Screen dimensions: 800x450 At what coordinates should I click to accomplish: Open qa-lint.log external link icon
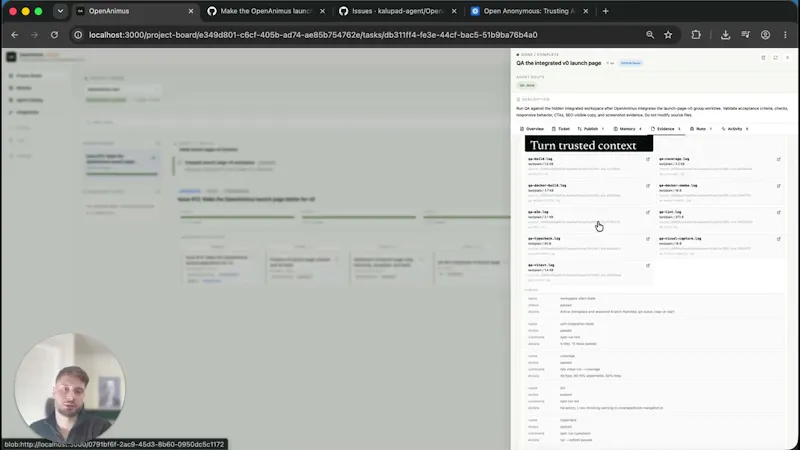click(x=779, y=212)
